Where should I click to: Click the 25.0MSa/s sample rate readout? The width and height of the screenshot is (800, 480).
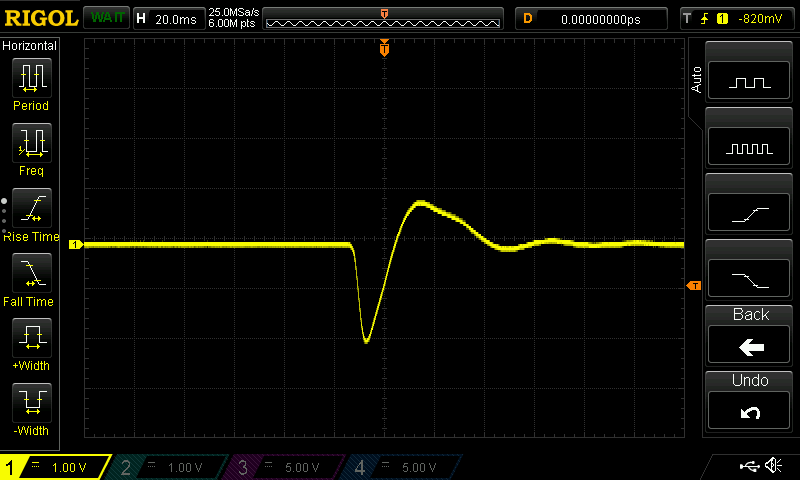click(x=234, y=12)
